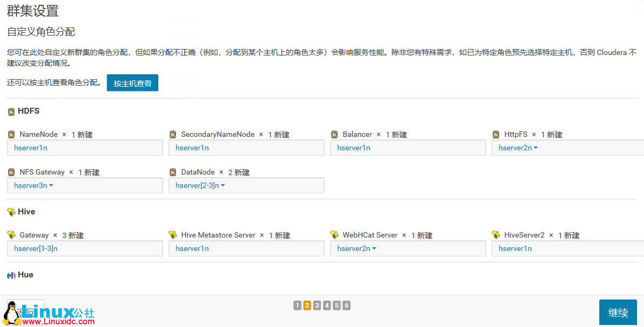The image size is (644, 327).
Task: Click the NFS Gateway role icon
Action: [11, 172]
